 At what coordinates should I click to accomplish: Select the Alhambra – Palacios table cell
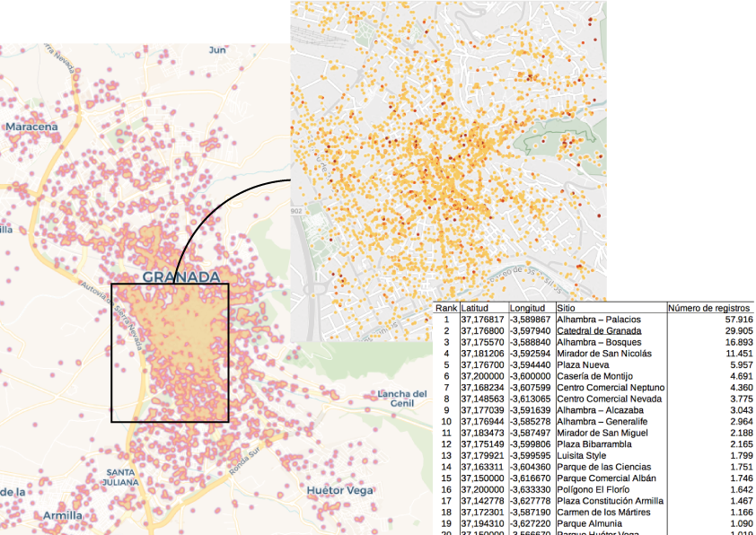[598, 320]
